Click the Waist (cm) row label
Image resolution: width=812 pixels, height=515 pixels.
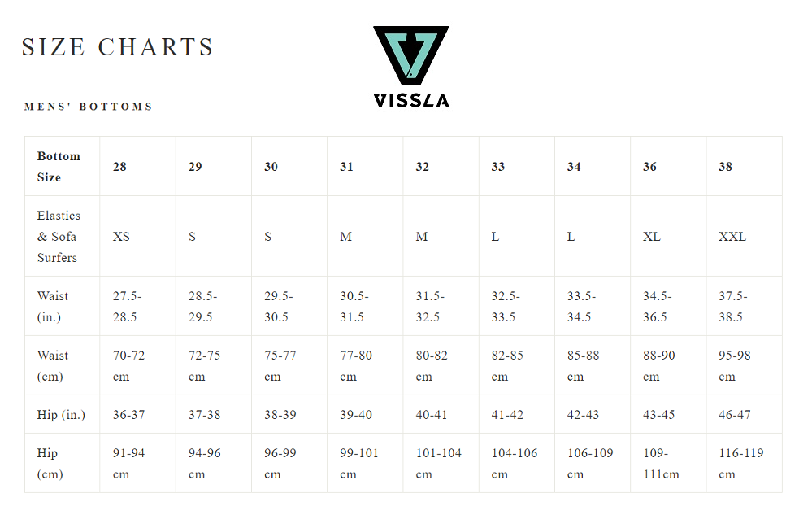53,366
